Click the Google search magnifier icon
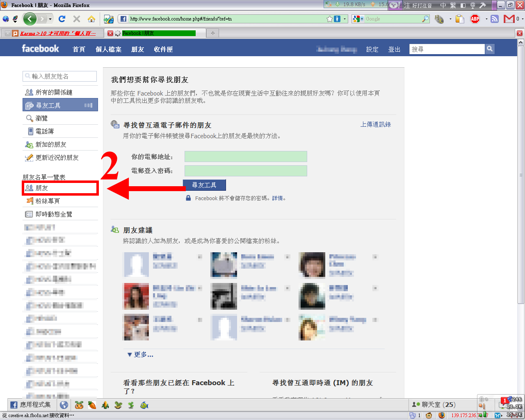The image size is (525, 420). [x=425, y=19]
